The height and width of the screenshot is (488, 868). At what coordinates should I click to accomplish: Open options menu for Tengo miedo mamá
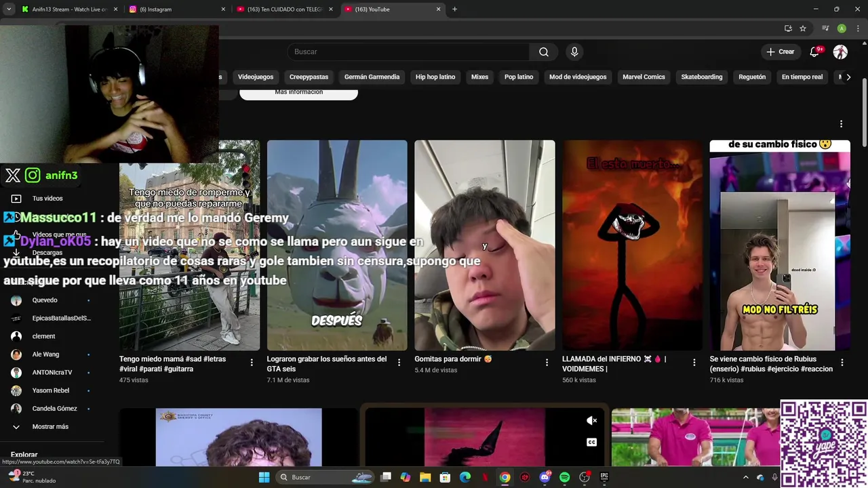[252, 363]
